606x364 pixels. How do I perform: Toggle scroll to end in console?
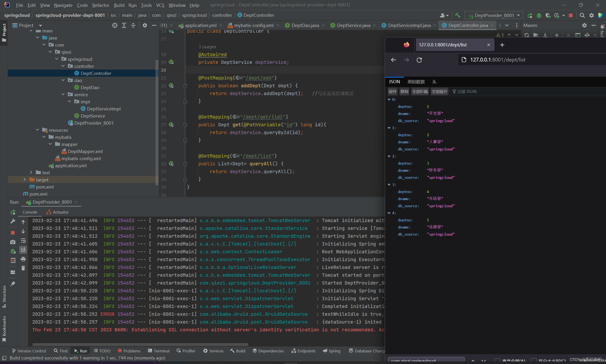(x=23, y=250)
